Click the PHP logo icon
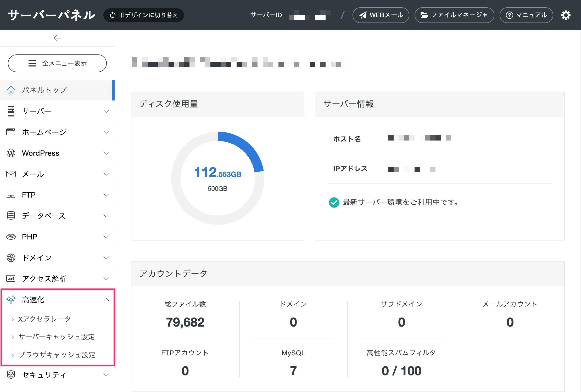 point(11,237)
